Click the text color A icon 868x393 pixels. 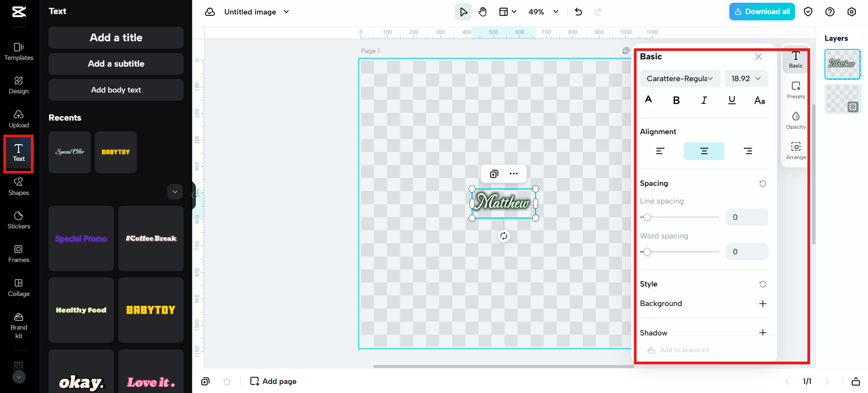coord(649,100)
